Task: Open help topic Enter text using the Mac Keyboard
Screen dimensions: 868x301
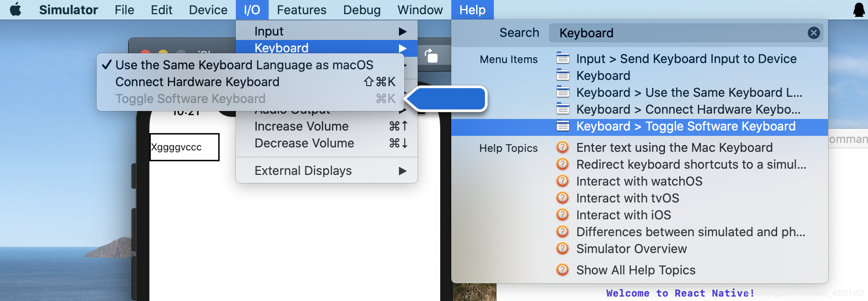Action: 674,147
